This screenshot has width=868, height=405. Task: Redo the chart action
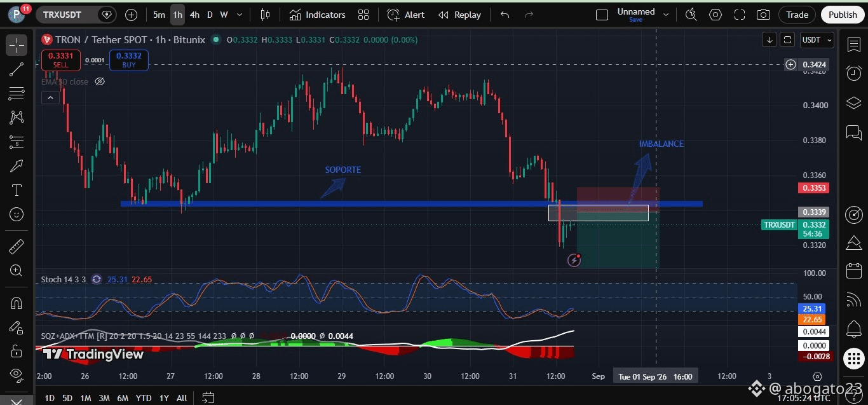point(527,15)
